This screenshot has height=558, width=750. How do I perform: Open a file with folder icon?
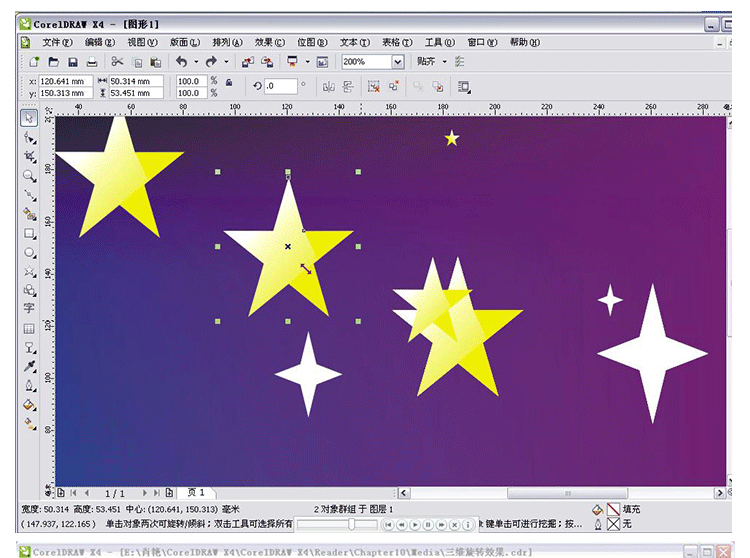54,62
